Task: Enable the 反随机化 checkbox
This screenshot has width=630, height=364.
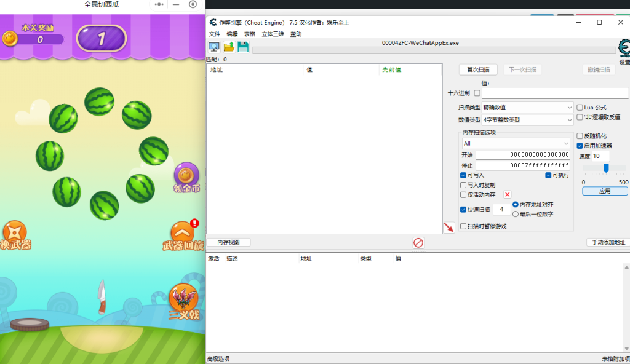Action: pyautogui.click(x=580, y=136)
